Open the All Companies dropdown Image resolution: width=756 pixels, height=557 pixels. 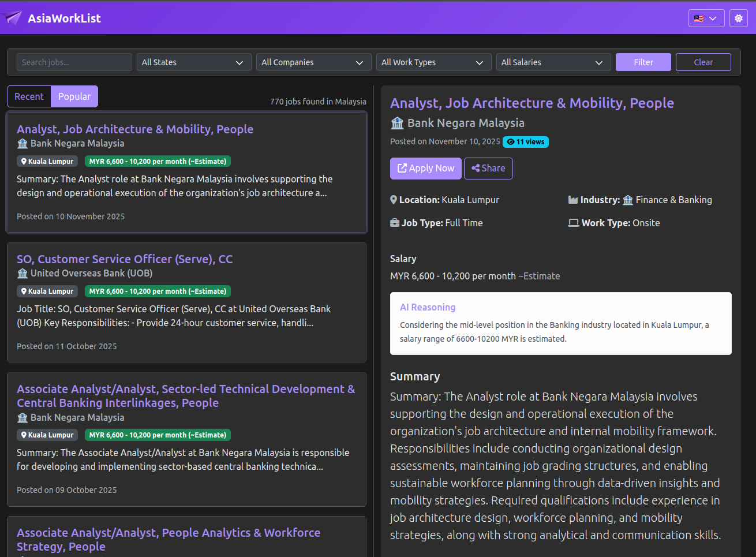tap(314, 62)
